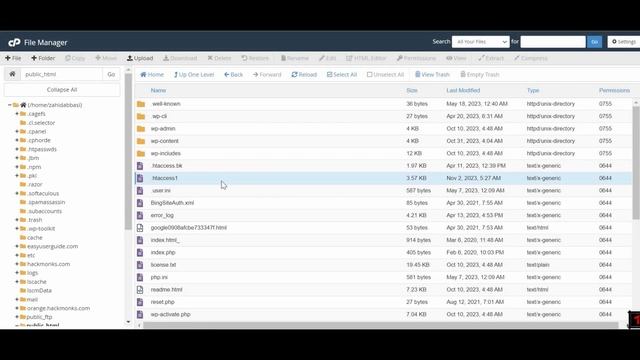Click the Download toolbar button

[180, 58]
